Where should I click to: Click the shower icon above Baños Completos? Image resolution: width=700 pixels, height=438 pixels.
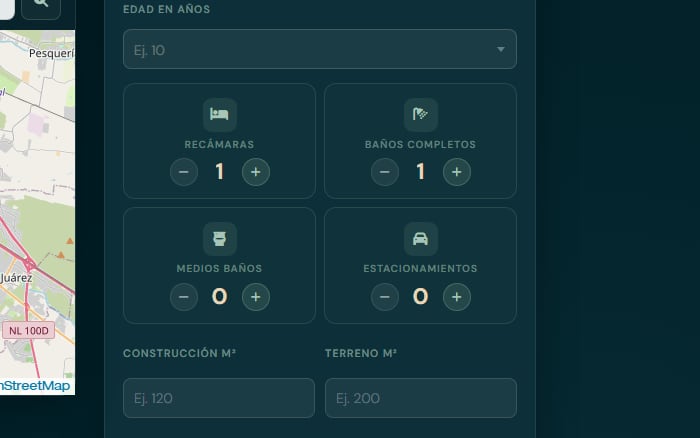[x=421, y=115]
